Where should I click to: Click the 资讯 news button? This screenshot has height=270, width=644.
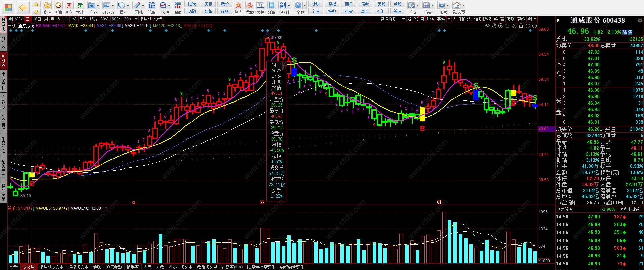click(208, 4)
